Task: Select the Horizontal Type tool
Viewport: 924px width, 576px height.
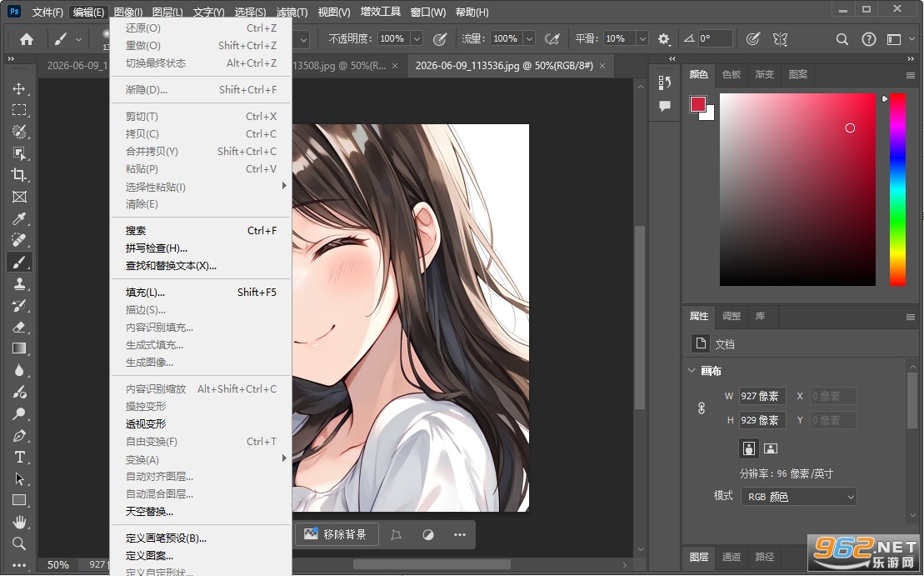Action: tap(19, 457)
